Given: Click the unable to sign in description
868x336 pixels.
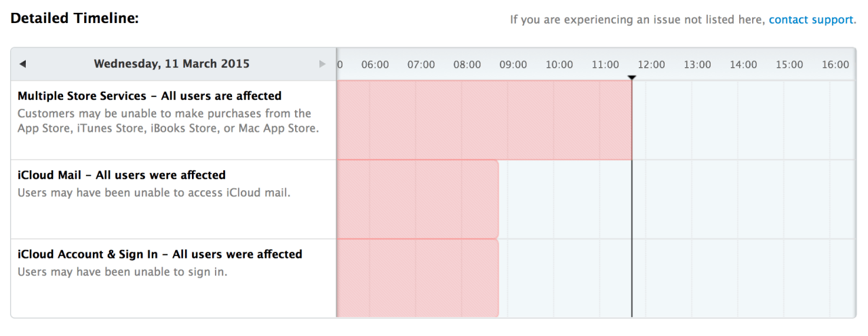Looking at the screenshot, I should (x=122, y=272).
